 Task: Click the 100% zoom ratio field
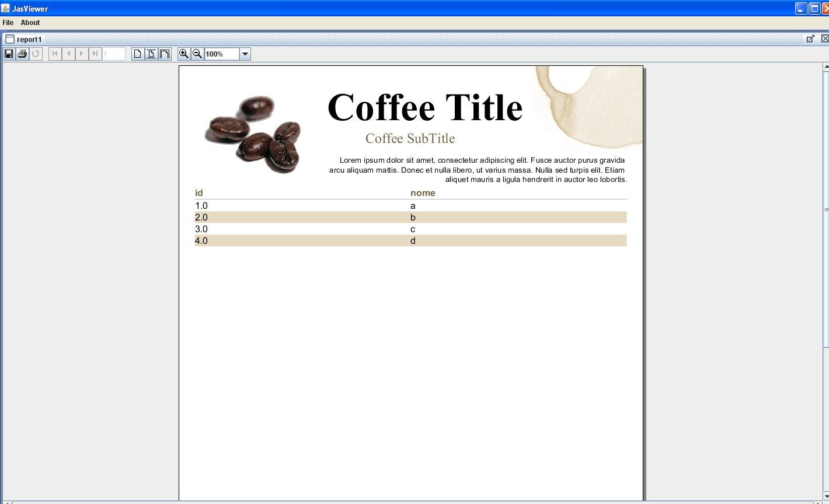222,54
